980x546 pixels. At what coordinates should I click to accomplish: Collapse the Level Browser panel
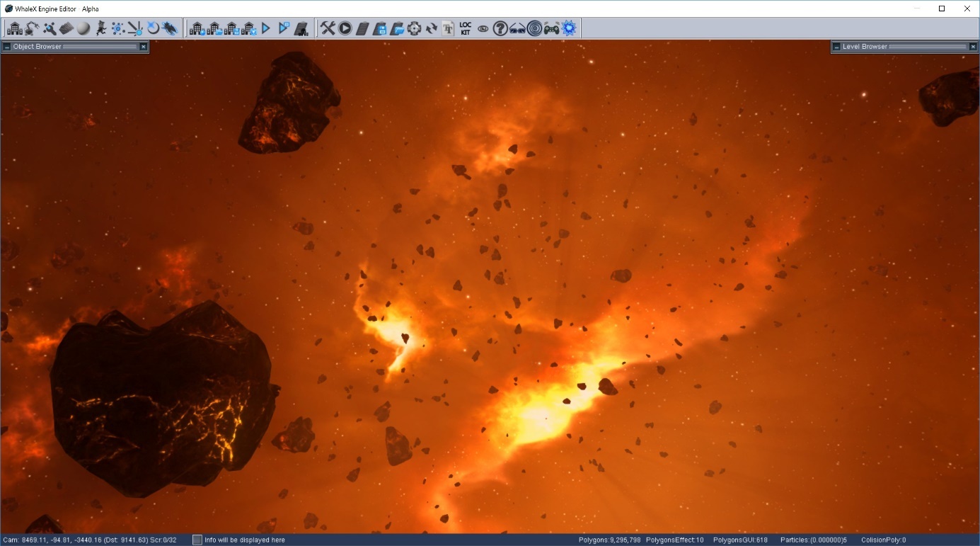[x=836, y=47]
